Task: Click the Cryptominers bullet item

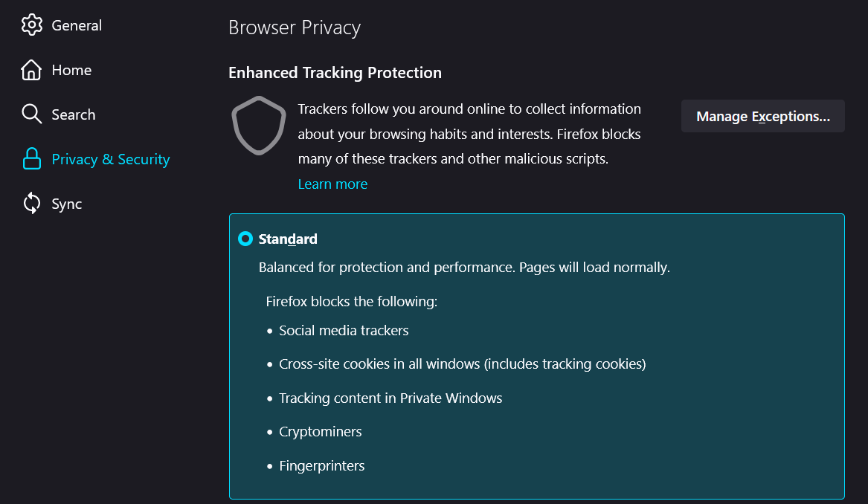Action: click(x=320, y=431)
